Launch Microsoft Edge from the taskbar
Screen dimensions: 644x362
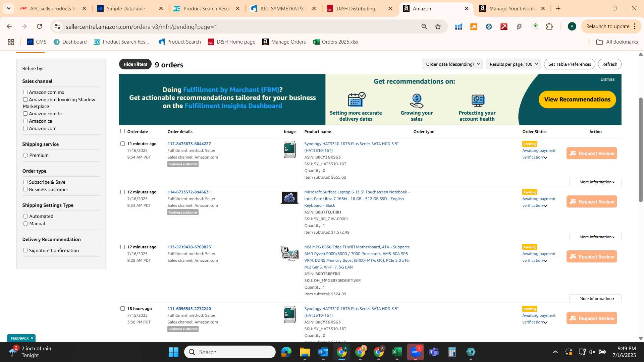click(x=286, y=352)
